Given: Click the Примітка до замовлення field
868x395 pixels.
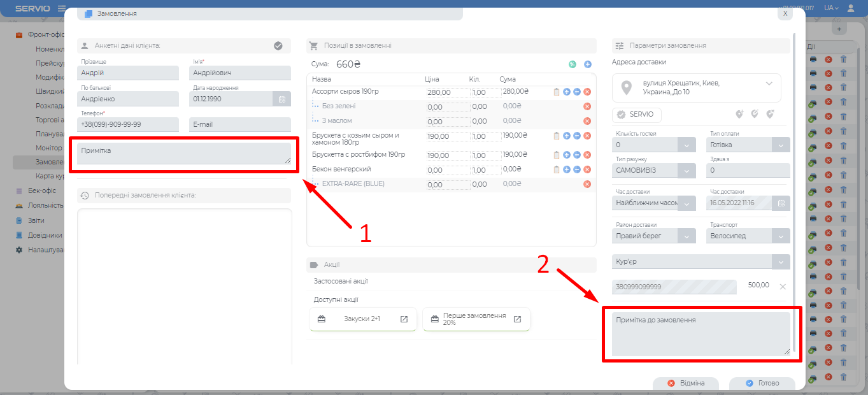Looking at the screenshot, I should click(701, 333).
